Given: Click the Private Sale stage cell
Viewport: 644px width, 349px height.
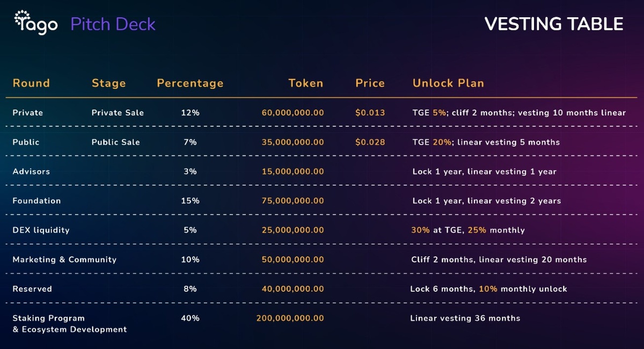Looking at the screenshot, I should pos(118,113).
